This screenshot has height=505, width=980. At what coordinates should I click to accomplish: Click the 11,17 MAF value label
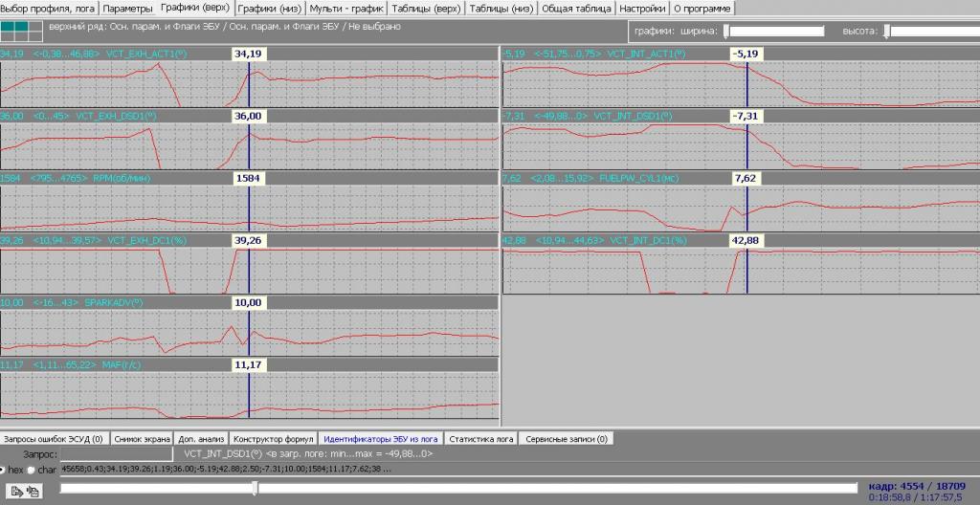click(x=250, y=364)
